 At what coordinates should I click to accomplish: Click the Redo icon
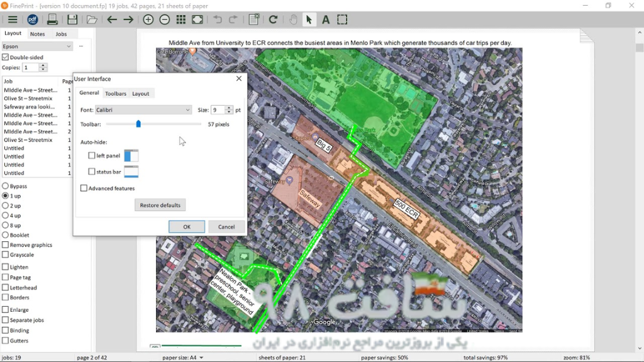(x=233, y=19)
